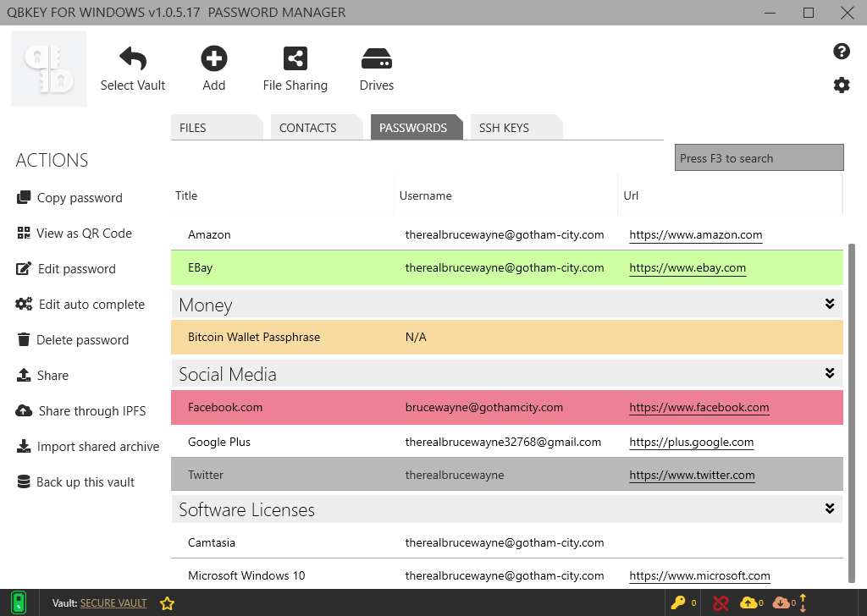Click the Share action in sidebar
The height and width of the screenshot is (616, 867).
click(42, 376)
